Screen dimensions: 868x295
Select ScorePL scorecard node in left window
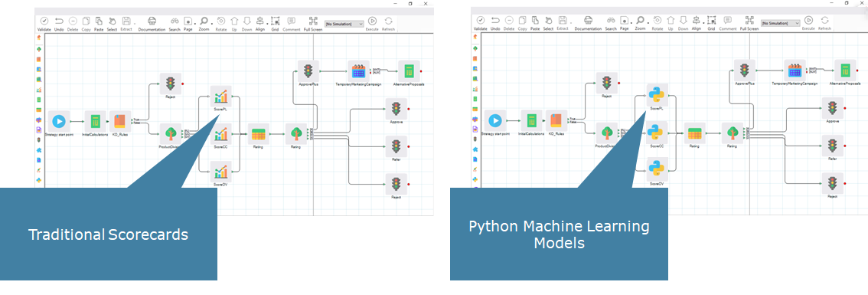point(220,97)
